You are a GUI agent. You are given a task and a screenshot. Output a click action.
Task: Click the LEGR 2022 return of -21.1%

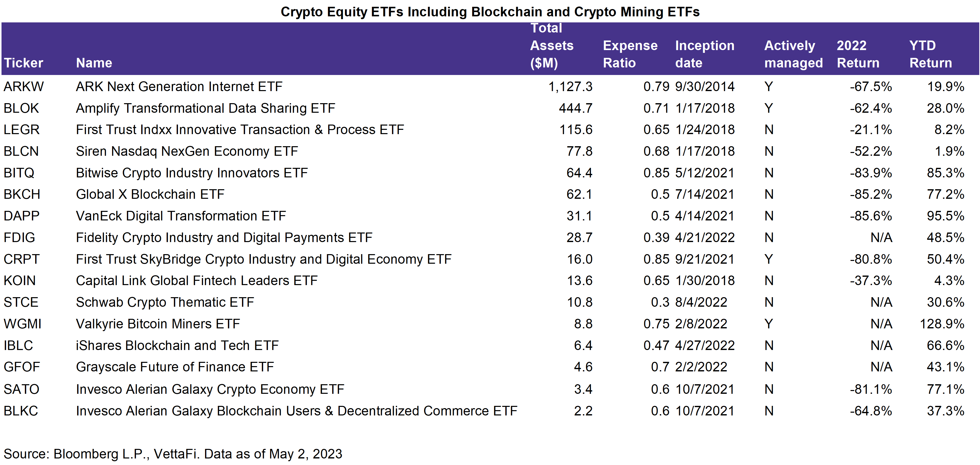tap(871, 130)
